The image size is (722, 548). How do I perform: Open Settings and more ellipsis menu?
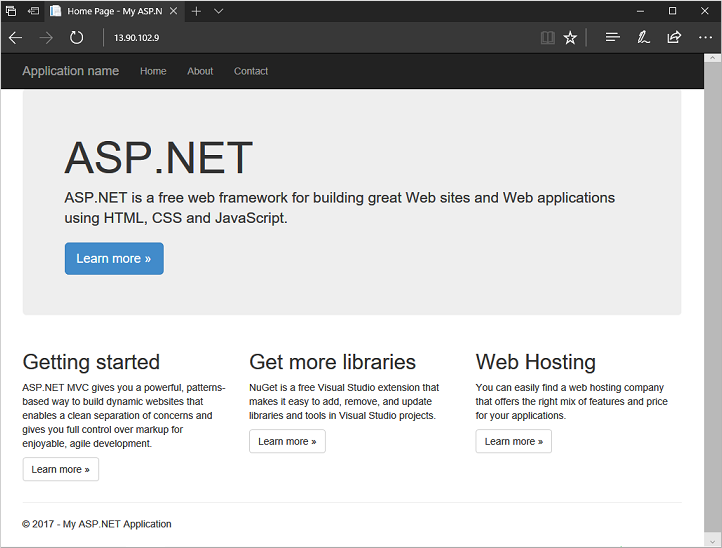tap(705, 37)
